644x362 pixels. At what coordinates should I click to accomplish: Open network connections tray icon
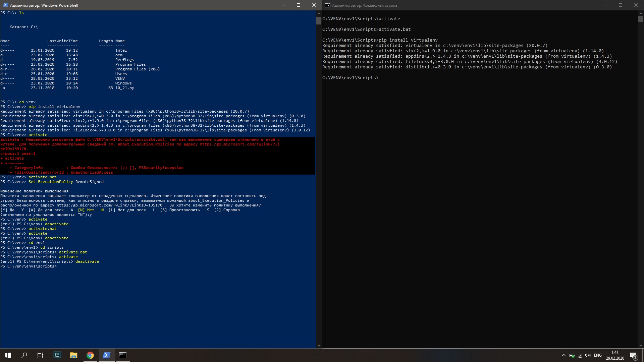(x=580, y=355)
